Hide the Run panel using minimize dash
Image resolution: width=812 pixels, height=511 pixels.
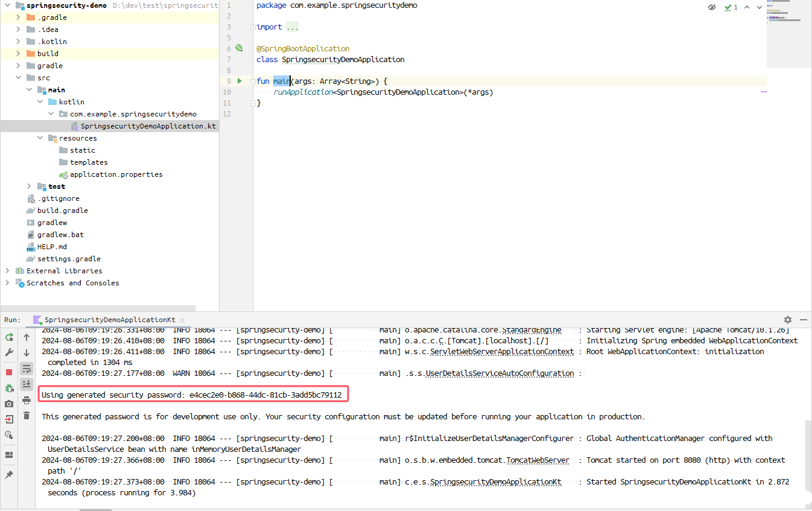point(803,320)
